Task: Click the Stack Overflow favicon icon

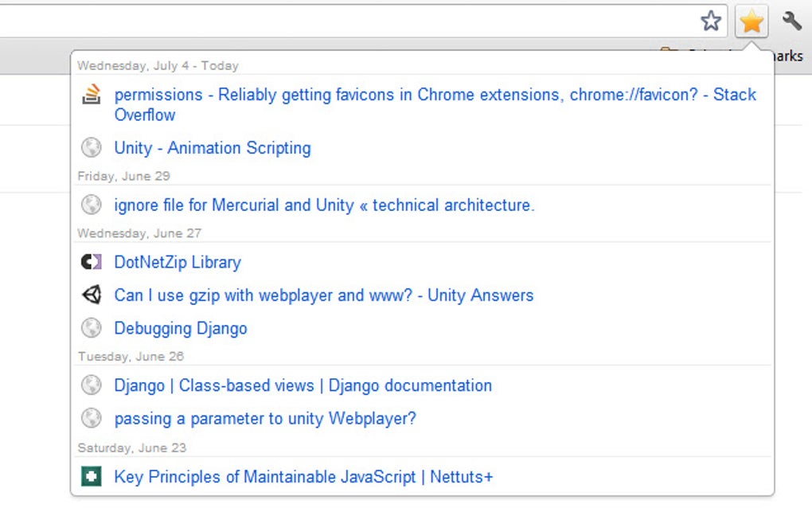Action: click(x=92, y=95)
